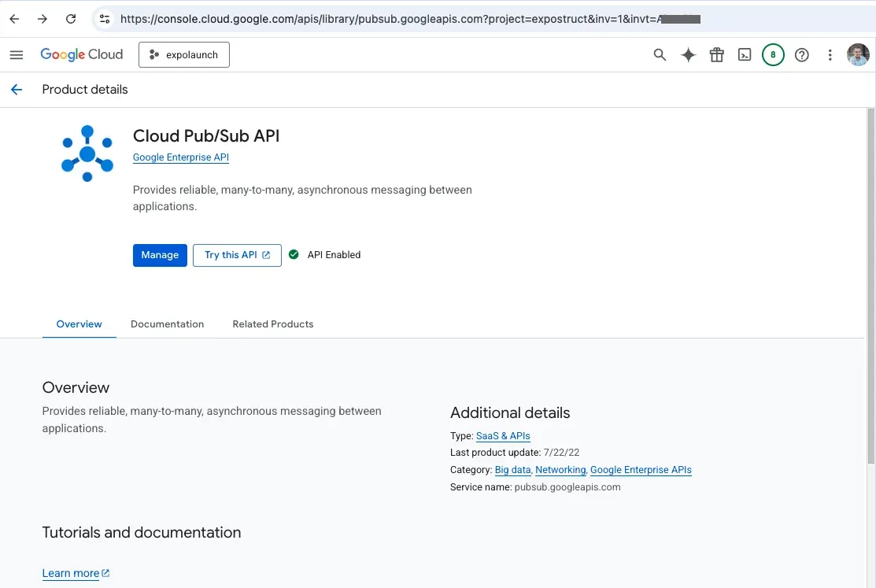Click the API Enabled green checkmark
876x588 pixels.
tap(294, 255)
